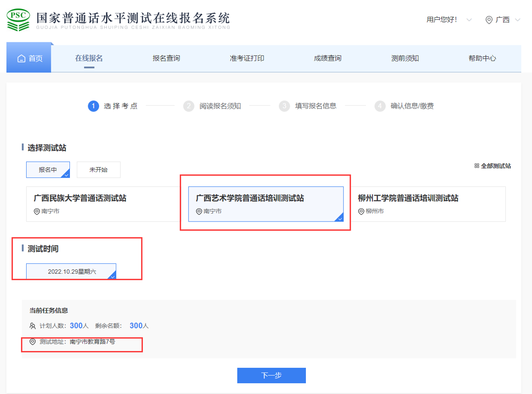
Task: Click the 柳州市 location pin icon
Action: [x=361, y=212]
